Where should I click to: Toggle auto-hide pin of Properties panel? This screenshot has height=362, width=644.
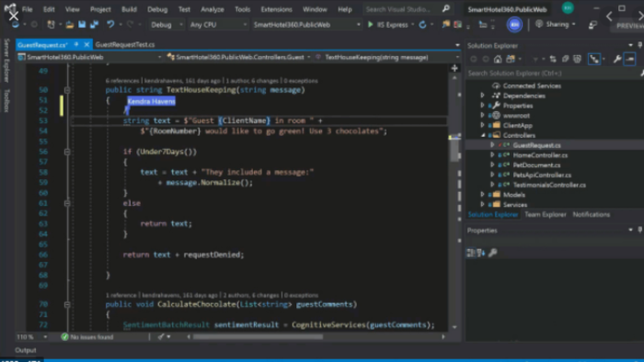tap(640, 230)
